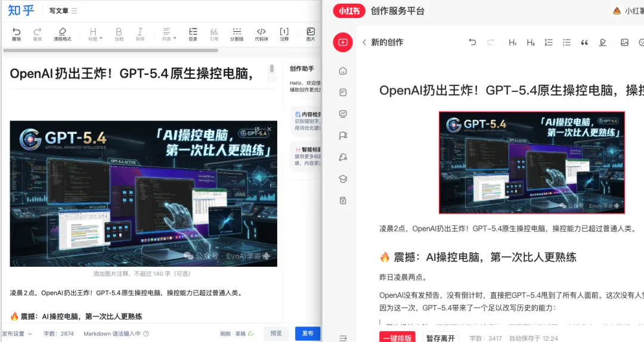Redo in Zhihu editor toolbar (重做)

(38, 35)
